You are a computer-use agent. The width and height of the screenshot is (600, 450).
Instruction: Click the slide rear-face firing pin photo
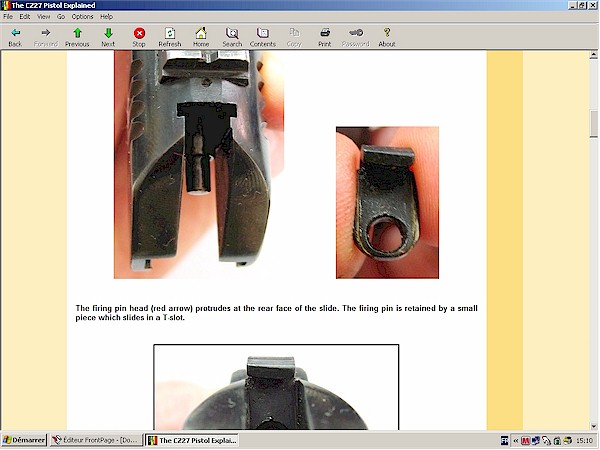click(199, 165)
